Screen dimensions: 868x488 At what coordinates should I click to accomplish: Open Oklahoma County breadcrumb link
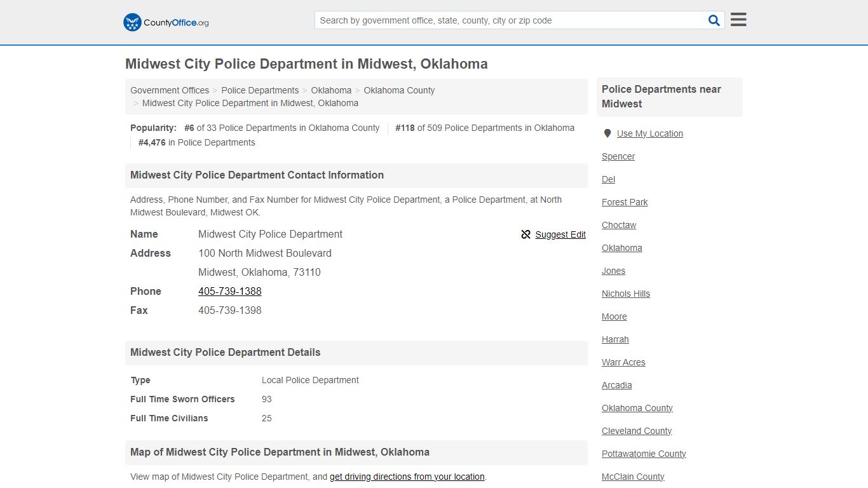click(x=399, y=90)
